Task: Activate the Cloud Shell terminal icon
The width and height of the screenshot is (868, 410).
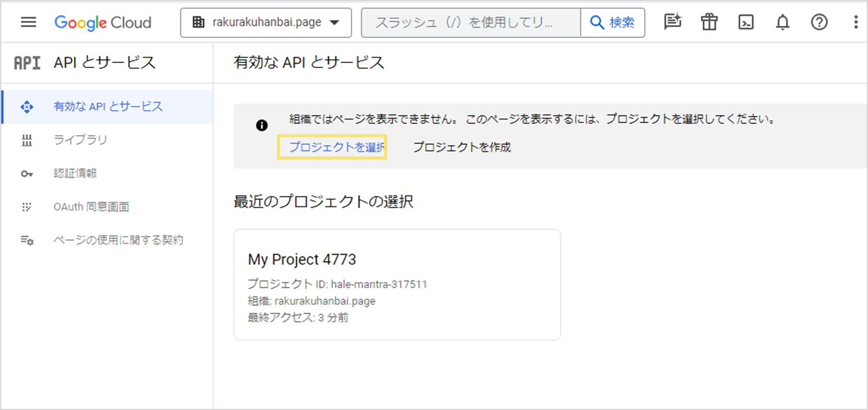Action: (x=746, y=22)
